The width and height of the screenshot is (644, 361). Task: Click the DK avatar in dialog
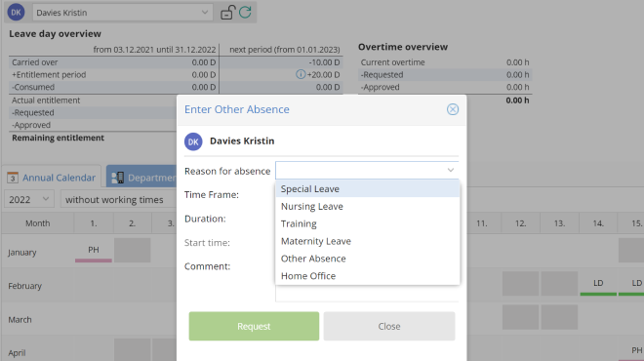193,141
